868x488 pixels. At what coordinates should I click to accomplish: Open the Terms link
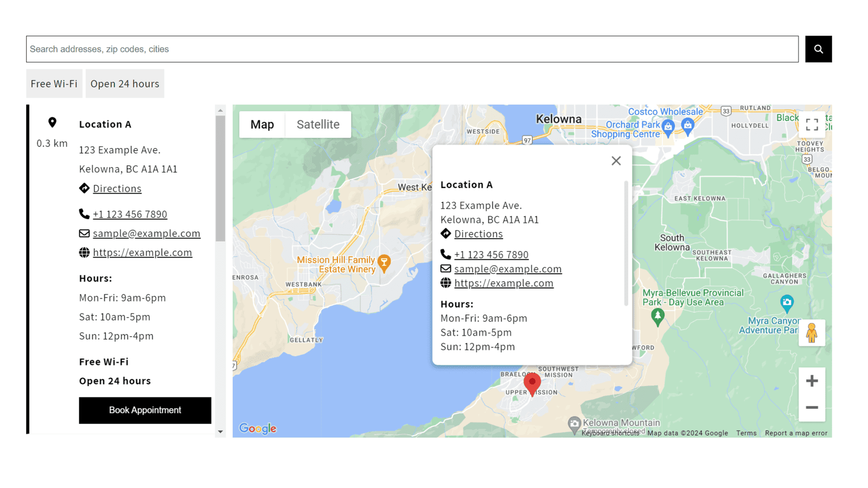coord(746,433)
